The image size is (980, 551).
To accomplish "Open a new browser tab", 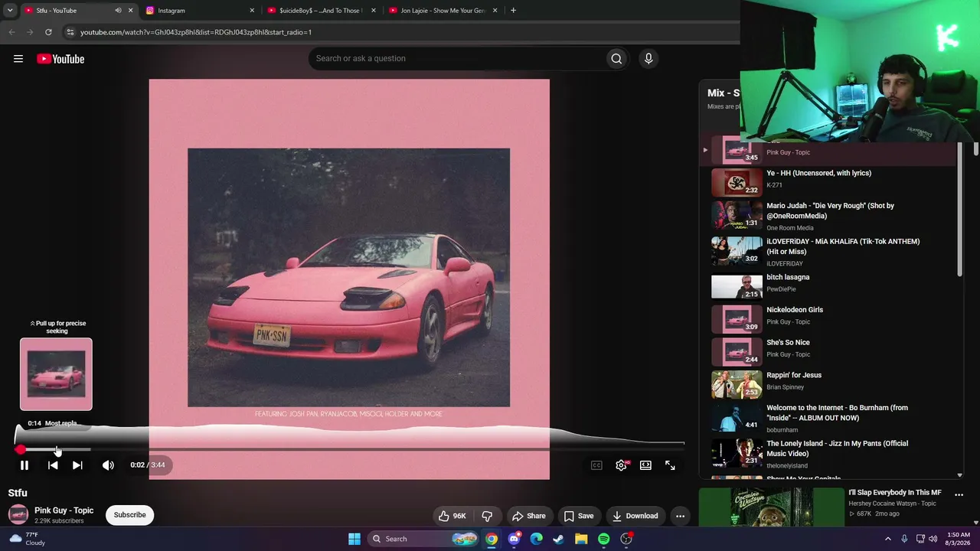I will coord(513,11).
